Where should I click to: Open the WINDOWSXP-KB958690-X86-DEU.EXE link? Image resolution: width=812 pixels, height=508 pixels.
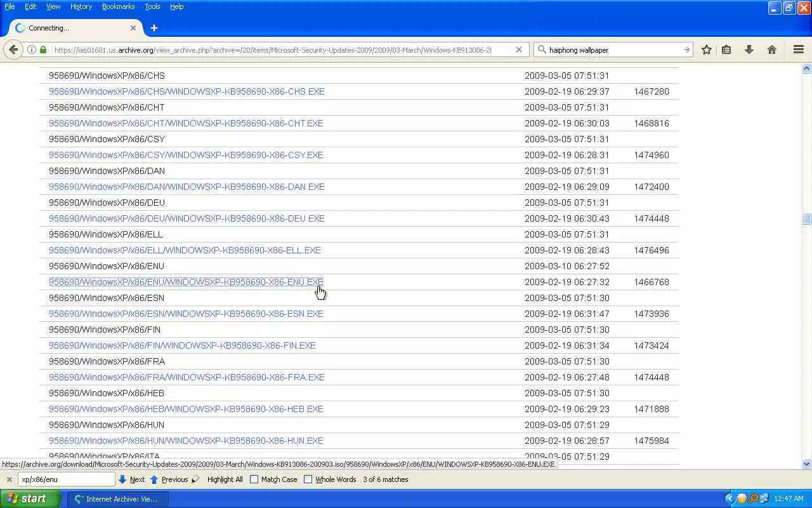tap(187, 218)
